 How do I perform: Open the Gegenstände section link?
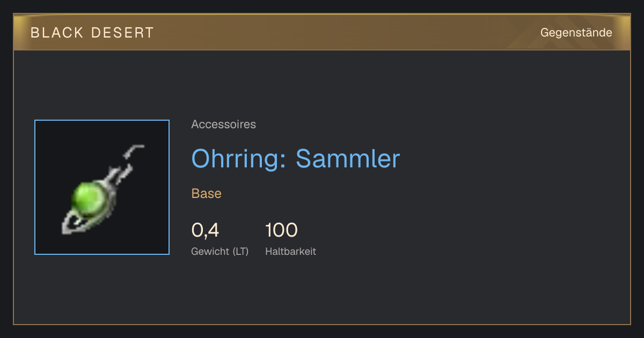click(576, 33)
